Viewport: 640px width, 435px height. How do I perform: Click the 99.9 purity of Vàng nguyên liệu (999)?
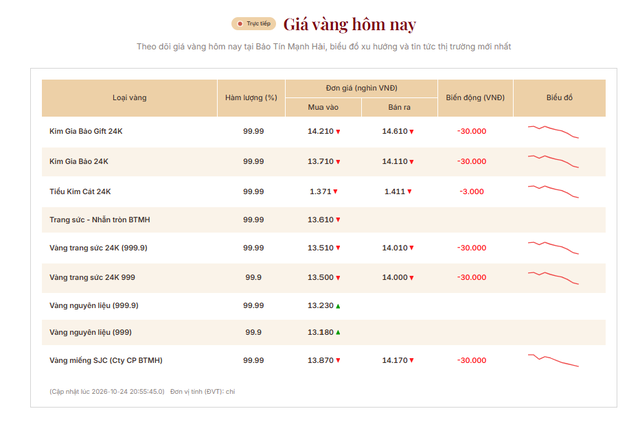point(253,333)
